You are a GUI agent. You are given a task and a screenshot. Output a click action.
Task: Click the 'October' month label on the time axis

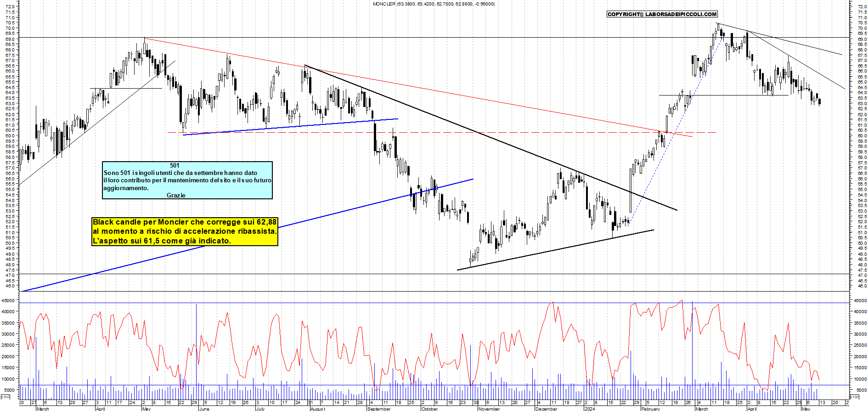click(430, 409)
